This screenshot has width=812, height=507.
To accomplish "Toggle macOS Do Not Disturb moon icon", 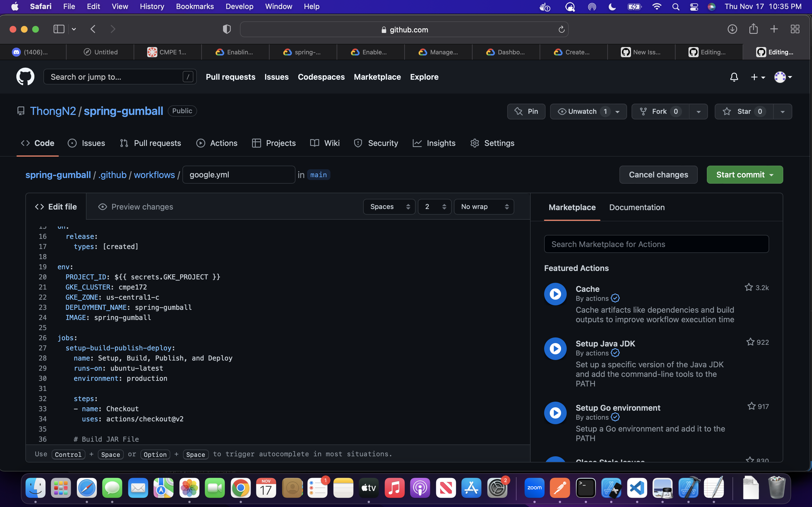I will tap(612, 6).
